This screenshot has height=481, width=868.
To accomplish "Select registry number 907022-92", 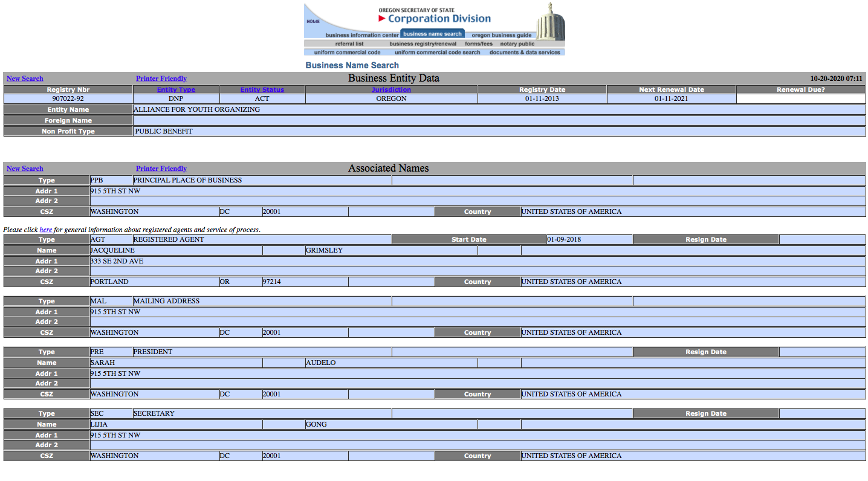I will click(68, 98).
